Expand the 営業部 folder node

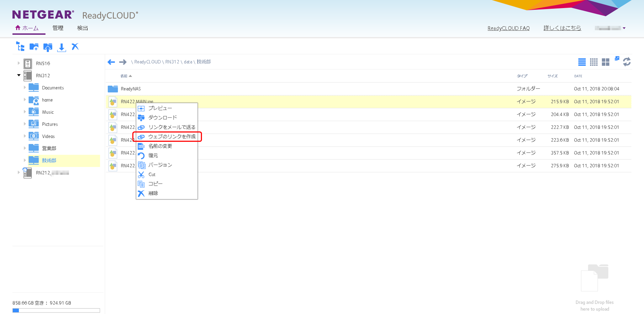tap(25, 148)
